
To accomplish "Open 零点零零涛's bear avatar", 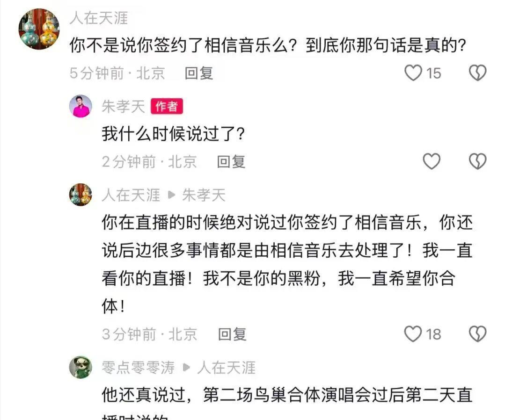I will click(81, 367).
